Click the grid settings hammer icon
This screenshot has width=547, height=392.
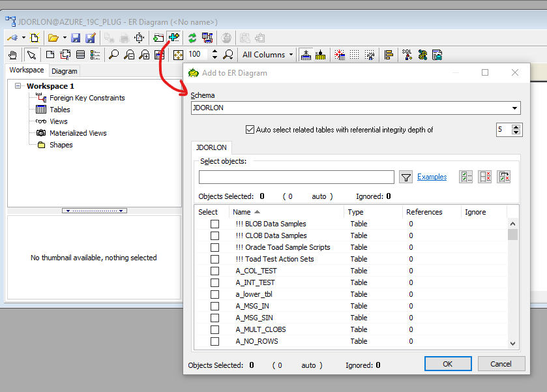(x=370, y=55)
